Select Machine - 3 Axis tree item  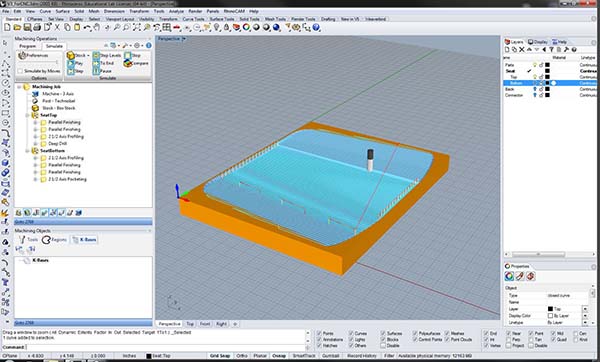tap(54, 94)
